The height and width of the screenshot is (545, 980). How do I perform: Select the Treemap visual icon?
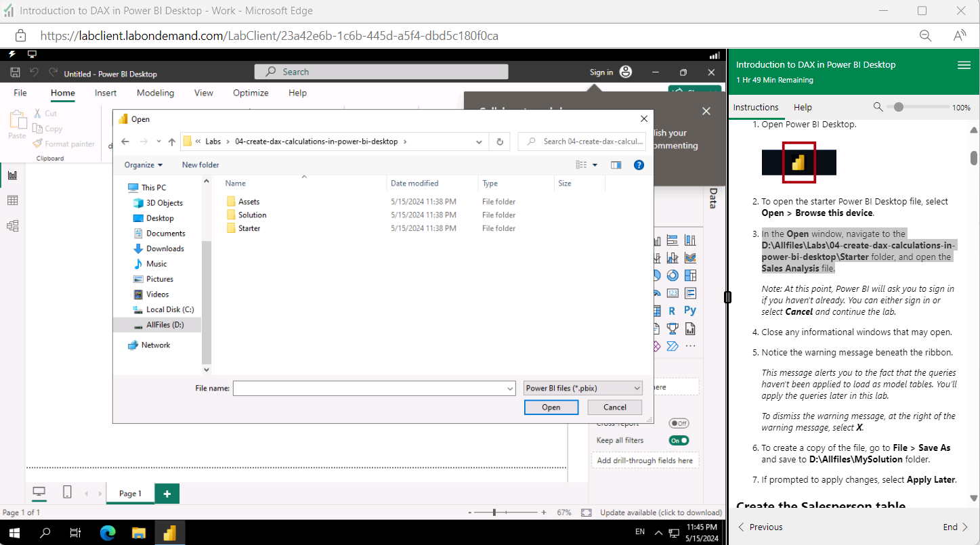689,275
